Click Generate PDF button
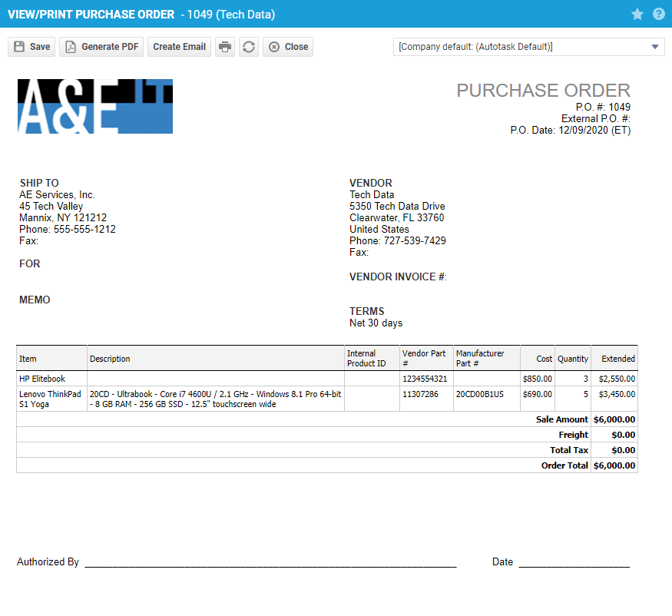 [x=101, y=47]
